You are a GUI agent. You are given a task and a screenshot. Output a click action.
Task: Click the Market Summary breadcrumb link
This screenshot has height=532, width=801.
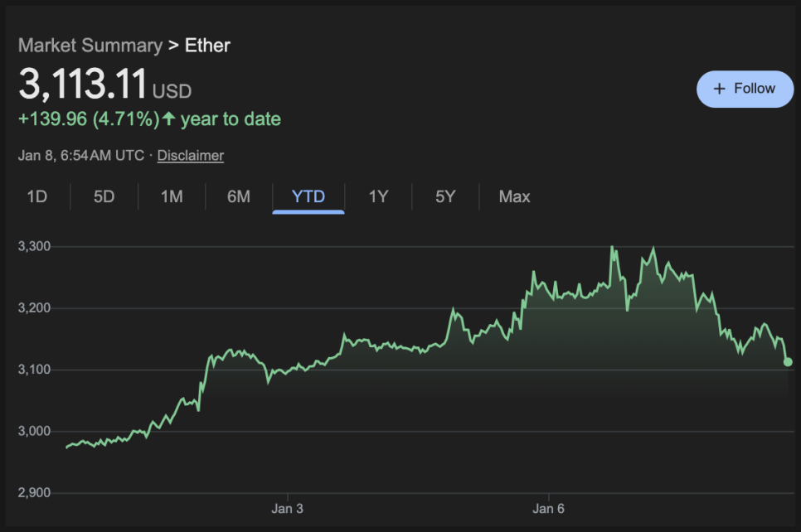(90, 46)
